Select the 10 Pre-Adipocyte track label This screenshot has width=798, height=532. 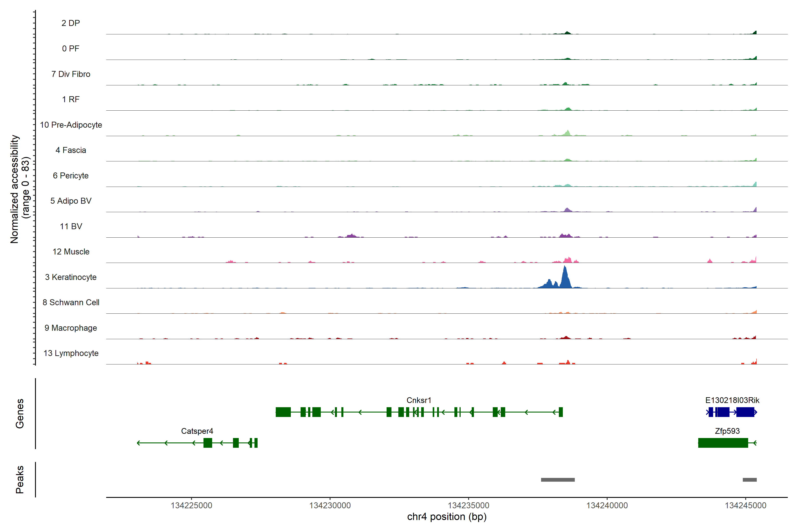tap(71, 125)
